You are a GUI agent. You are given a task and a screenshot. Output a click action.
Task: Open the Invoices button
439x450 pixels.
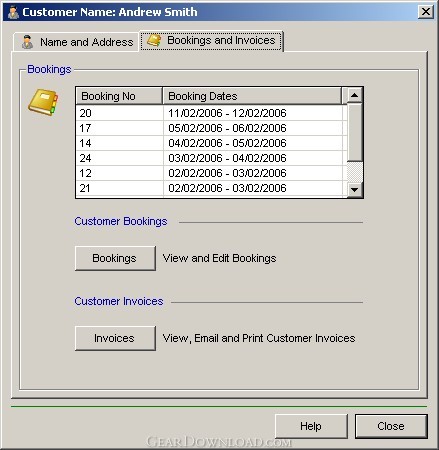[x=115, y=338]
